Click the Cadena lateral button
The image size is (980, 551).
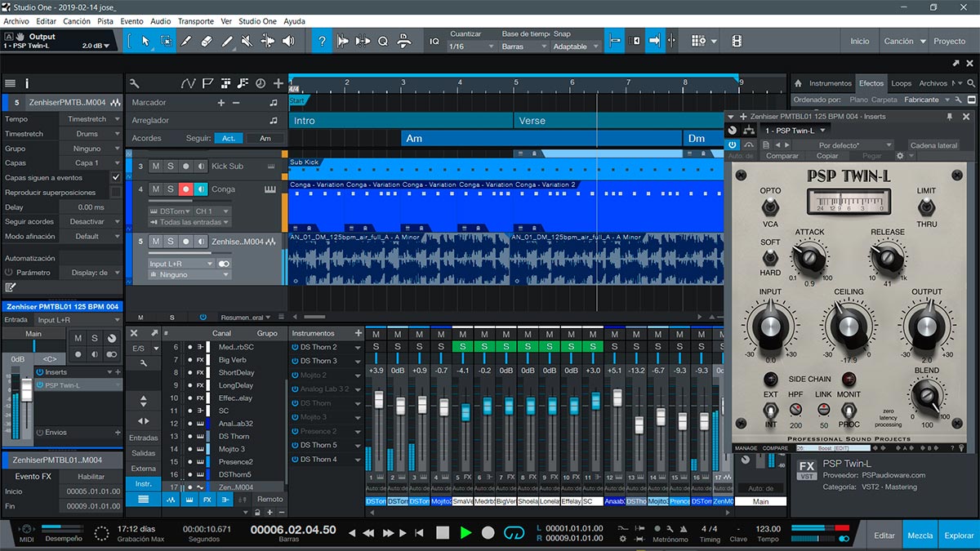[933, 145]
